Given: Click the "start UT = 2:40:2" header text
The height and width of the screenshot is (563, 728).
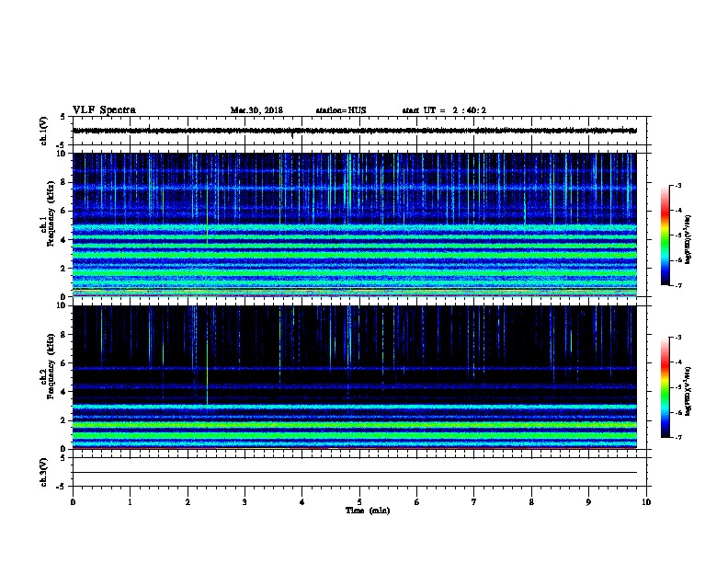Looking at the screenshot, I should tap(444, 110).
